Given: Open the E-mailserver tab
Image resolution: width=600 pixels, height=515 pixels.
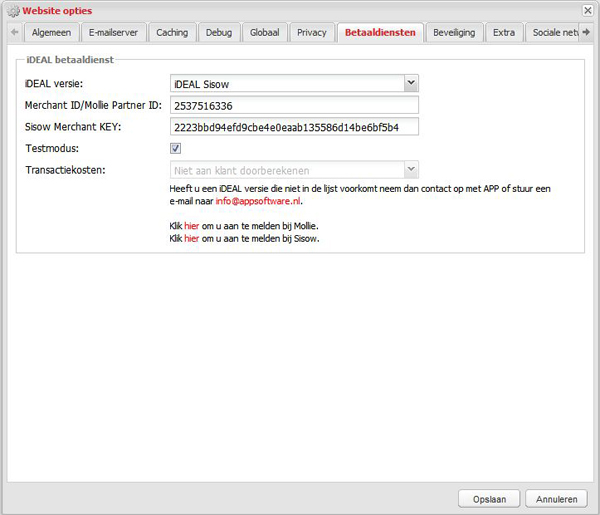Looking at the screenshot, I should point(113,33).
